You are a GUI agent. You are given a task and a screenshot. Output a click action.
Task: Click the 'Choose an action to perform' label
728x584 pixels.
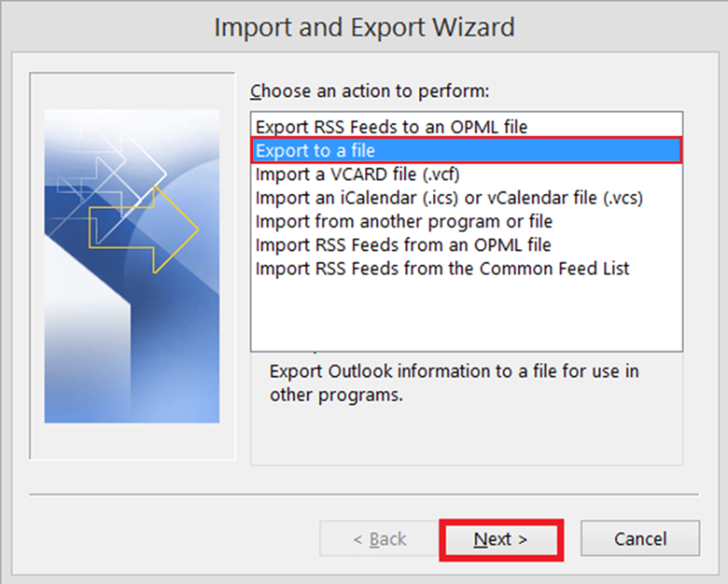pyautogui.click(x=370, y=91)
